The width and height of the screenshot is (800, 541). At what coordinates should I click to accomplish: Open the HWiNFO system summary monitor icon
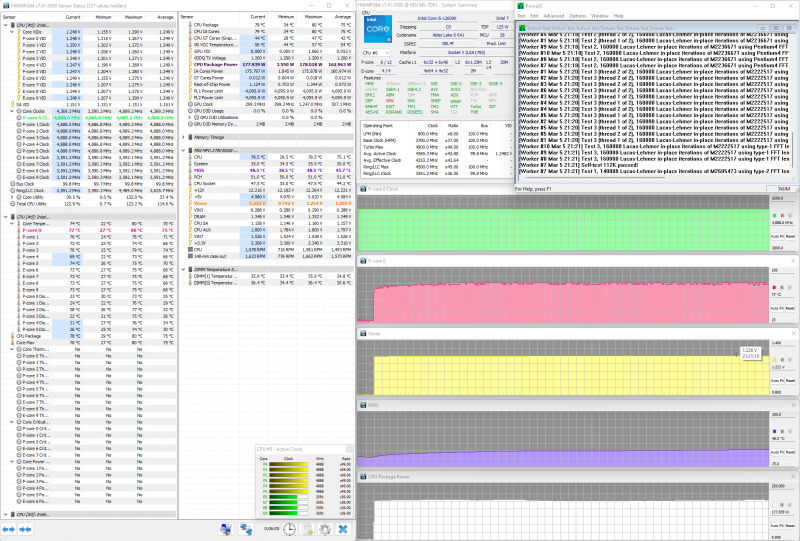click(x=226, y=529)
